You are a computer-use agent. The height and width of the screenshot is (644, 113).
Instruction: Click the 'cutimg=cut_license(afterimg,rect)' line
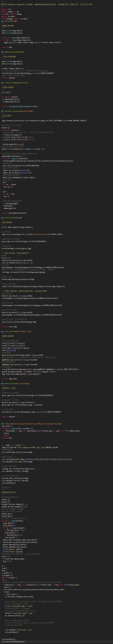(x=18, y=469)
